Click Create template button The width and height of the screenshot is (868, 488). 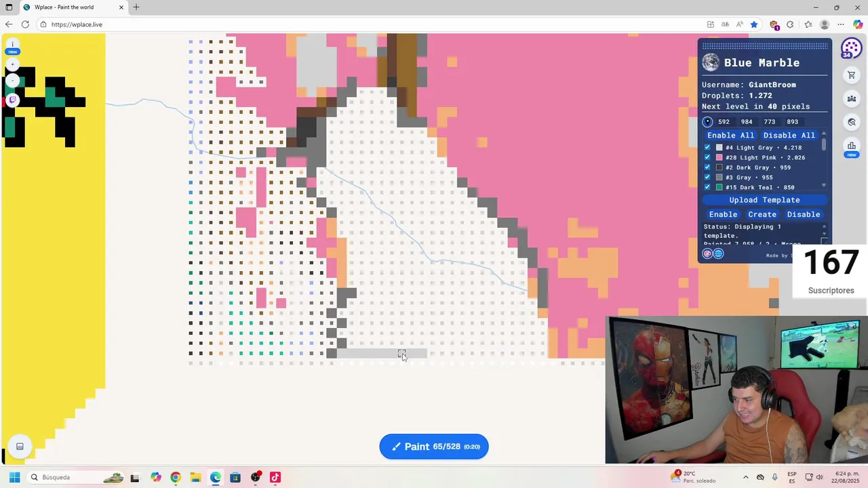[x=762, y=214]
